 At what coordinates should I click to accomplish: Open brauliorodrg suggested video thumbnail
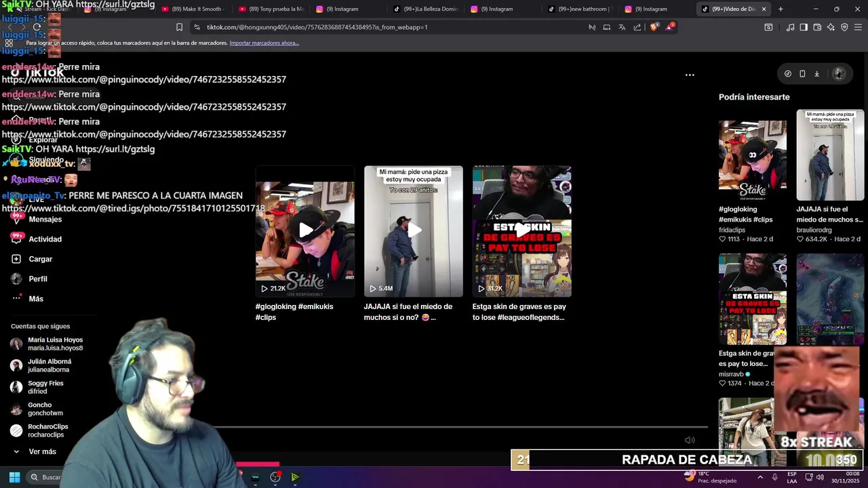830,155
